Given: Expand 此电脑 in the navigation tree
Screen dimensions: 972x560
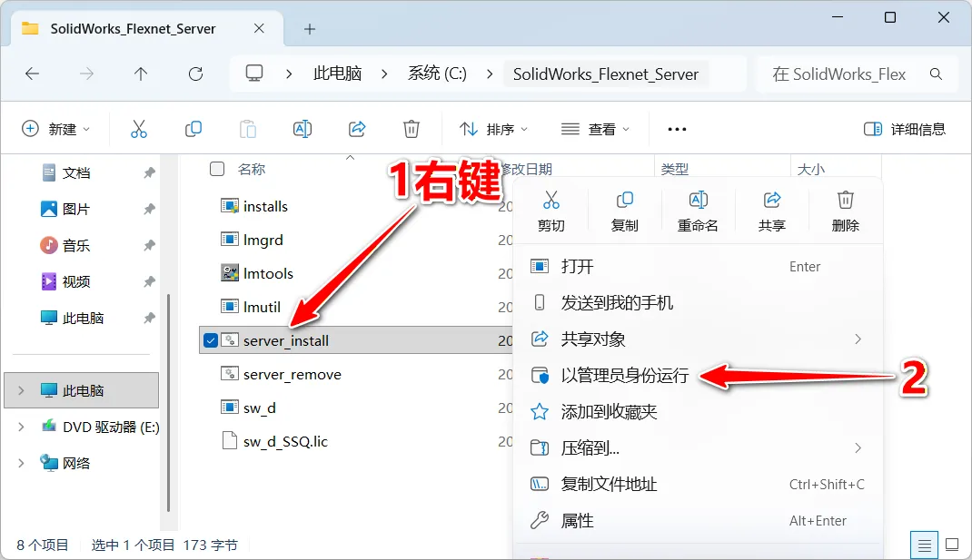Looking at the screenshot, I should click(x=22, y=390).
